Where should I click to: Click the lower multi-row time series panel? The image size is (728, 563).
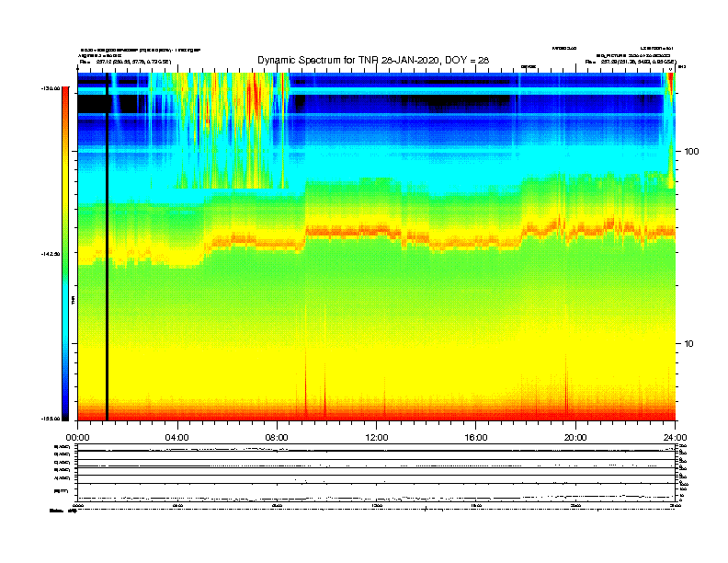376,473
